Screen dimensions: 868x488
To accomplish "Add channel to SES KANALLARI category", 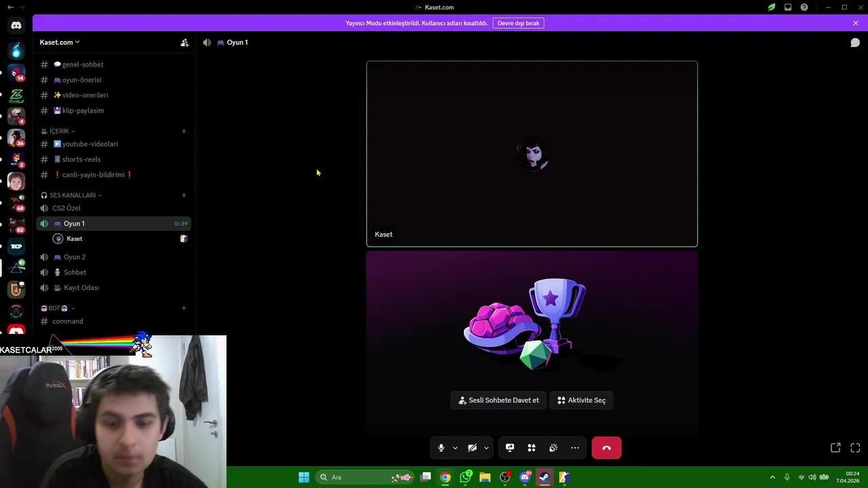I will point(184,195).
